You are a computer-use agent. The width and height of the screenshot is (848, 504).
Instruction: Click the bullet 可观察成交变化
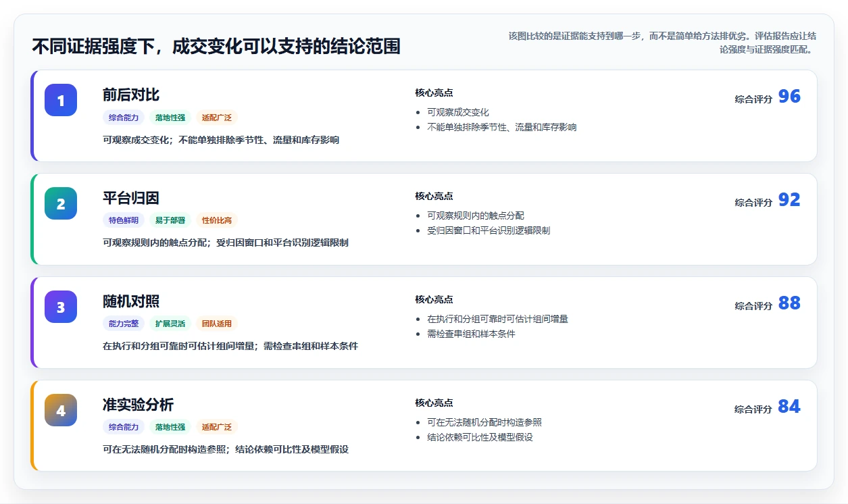458,112
